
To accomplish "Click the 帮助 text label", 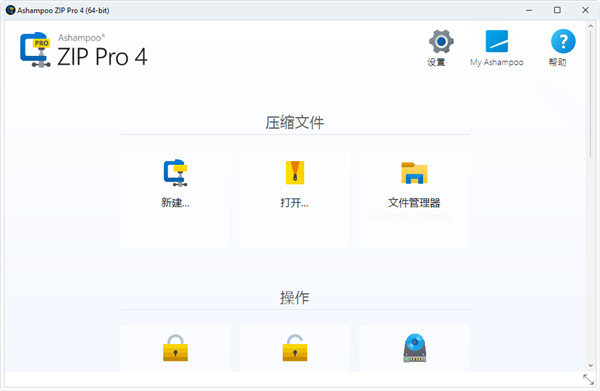I will coord(558,62).
